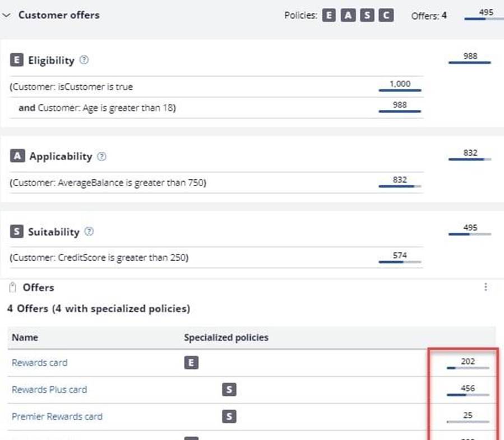504x440 pixels.
Task: Open the Premier Rewards card link
Action: coord(57,416)
